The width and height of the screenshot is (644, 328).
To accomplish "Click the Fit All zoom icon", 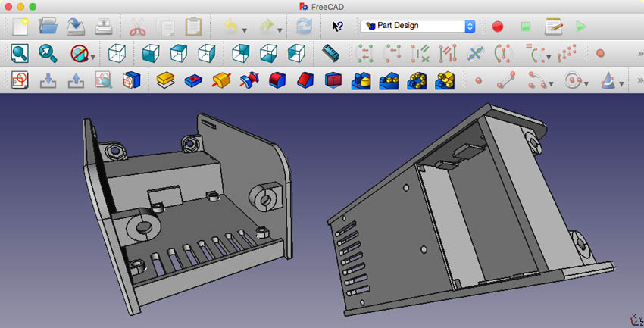I will point(20,54).
